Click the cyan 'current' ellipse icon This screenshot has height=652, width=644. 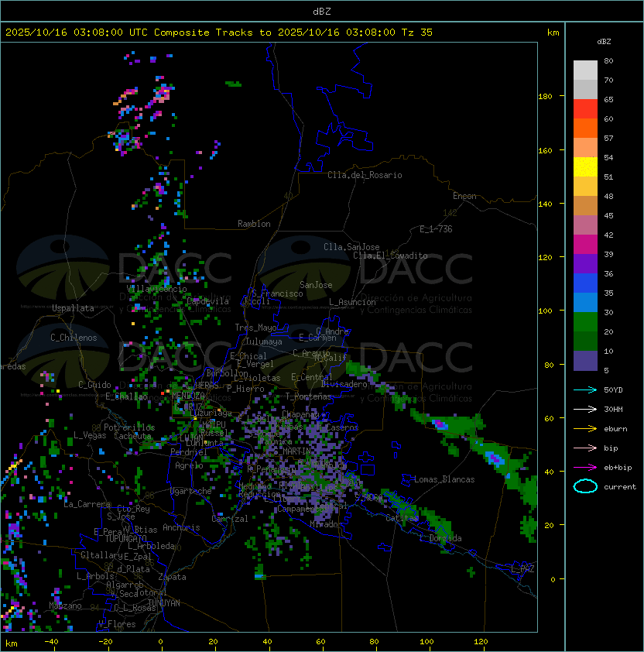coord(585,486)
